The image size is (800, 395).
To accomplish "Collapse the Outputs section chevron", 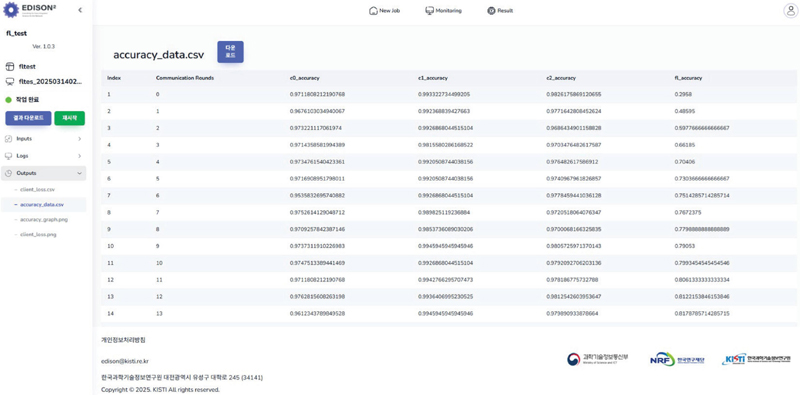I will pos(80,173).
